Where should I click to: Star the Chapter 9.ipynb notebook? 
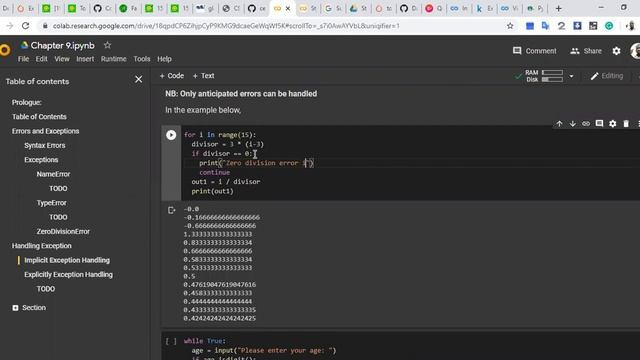tap(107, 45)
